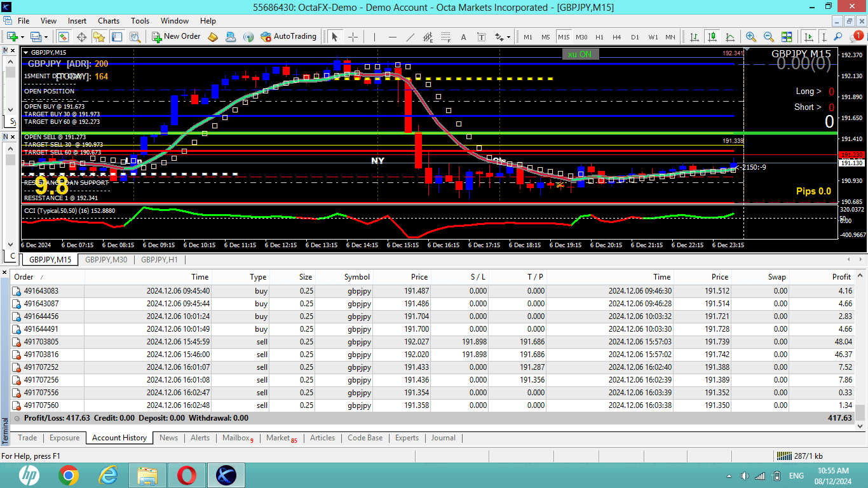This screenshot has width=868, height=488.
Task: Select order row 491703805
Action: click(x=432, y=342)
